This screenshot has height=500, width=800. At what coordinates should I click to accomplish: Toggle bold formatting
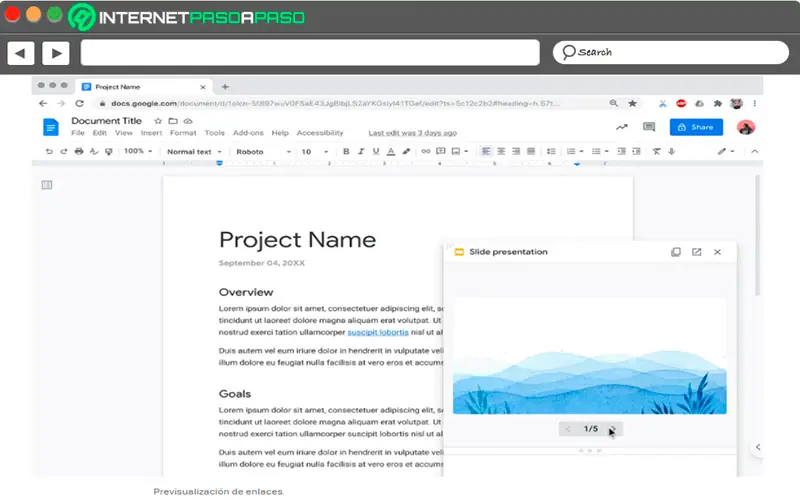point(346,151)
